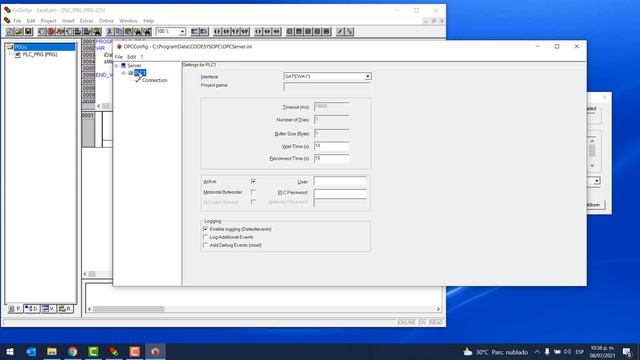Collapse the PLC1 tree node expander
The height and width of the screenshot is (360, 640).
coord(124,73)
